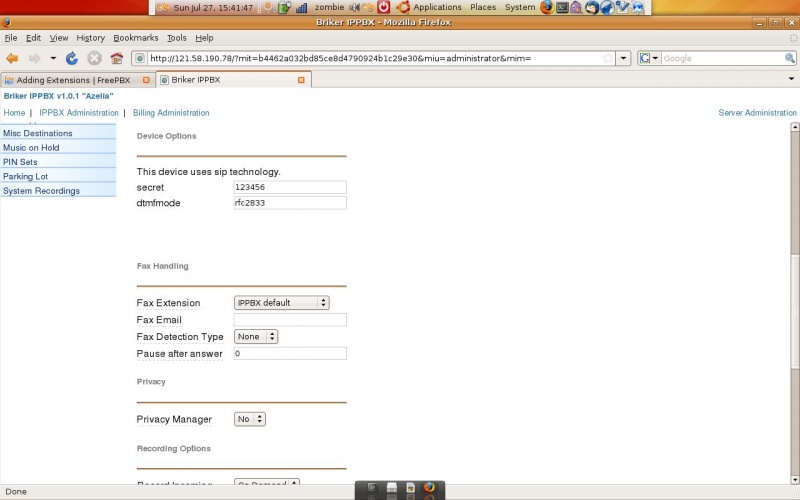Close the Briker IPPBX tab
The height and width of the screenshot is (500, 800).
(x=301, y=80)
